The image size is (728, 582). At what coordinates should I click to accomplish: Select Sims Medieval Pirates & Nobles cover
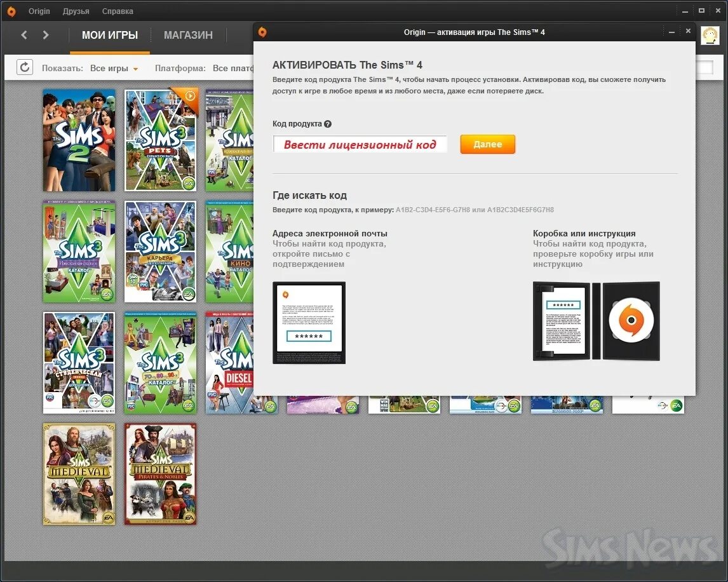[160, 474]
